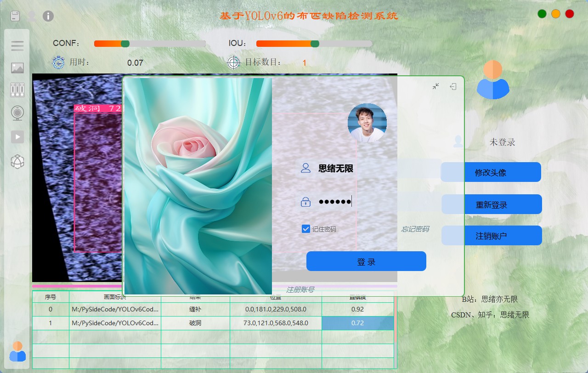The width and height of the screenshot is (588, 373).
Task: Select the 序号 column header
Action: (51, 297)
